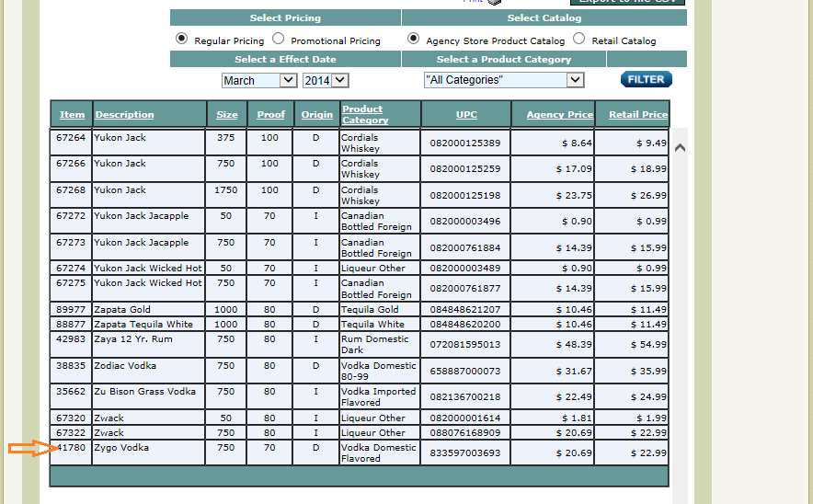The width and height of the screenshot is (813, 504).
Task: Click UPC 082000125259
Action: (x=465, y=169)
